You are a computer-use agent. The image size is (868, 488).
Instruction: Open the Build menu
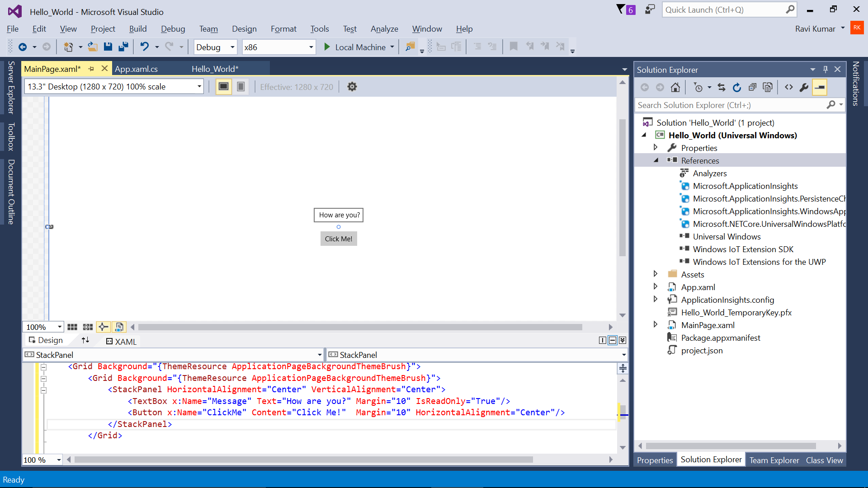138,29
